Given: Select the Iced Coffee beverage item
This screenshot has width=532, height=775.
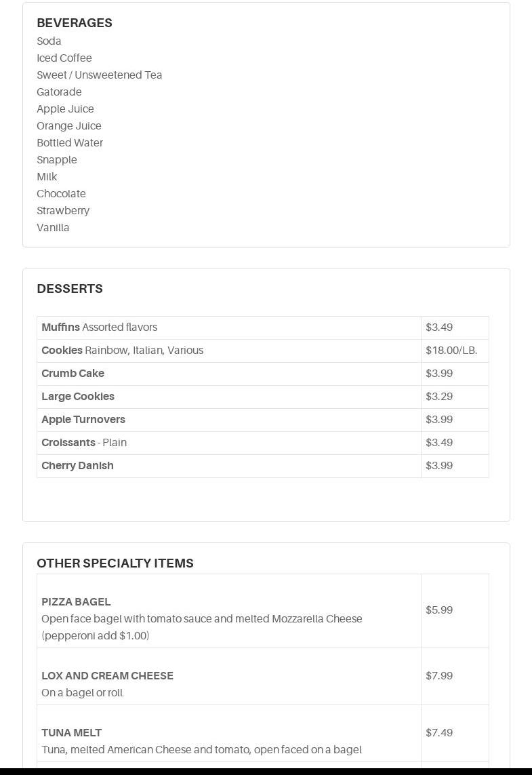Looking at the screenshot, I should point(64,58).
